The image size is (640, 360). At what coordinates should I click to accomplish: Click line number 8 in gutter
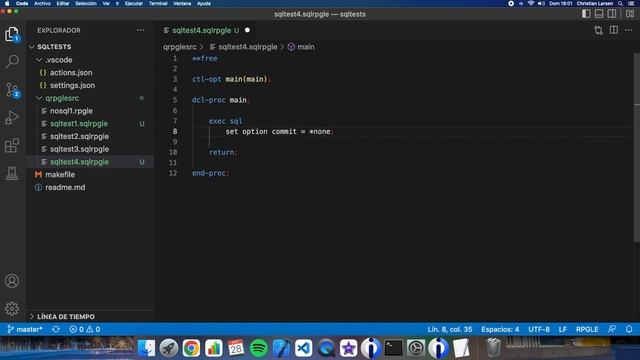tap(175, 131)
